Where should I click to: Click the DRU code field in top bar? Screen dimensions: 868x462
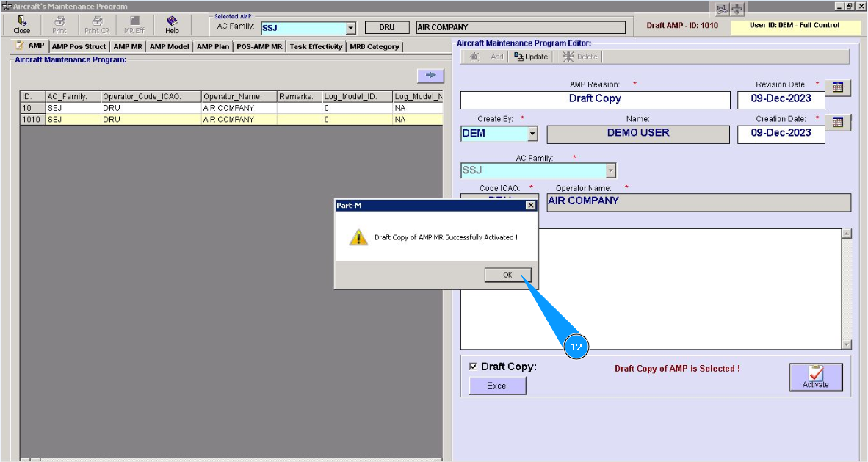tap(387, 27)
